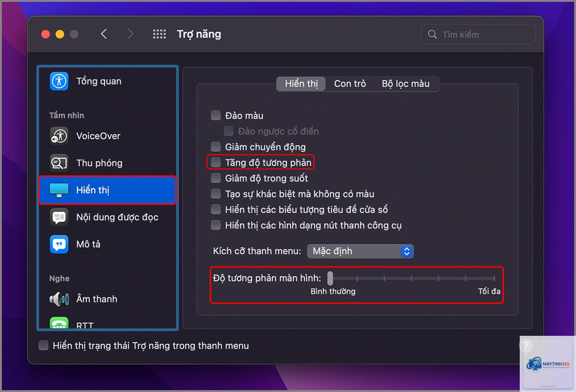Click the Độ tương phản màn hình slider handle
576x392 pixels.
330,278
